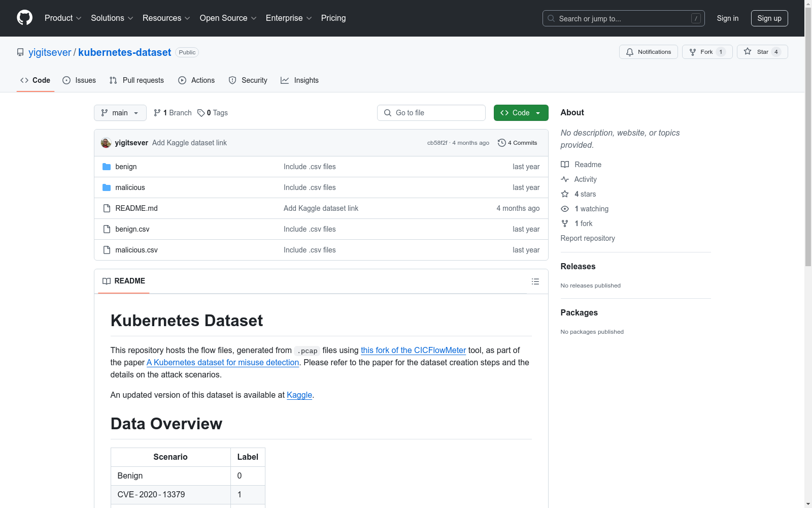The height and width of the screenshot is (508, 812).
Task: Expand the Resources menu
Action: tap(166, 18)
